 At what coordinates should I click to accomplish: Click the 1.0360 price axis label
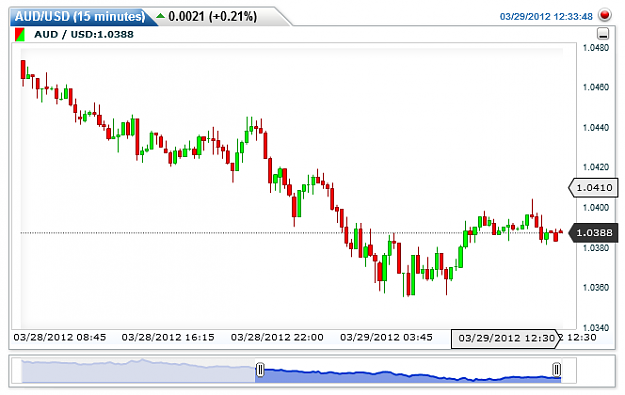tap(596, 287)
